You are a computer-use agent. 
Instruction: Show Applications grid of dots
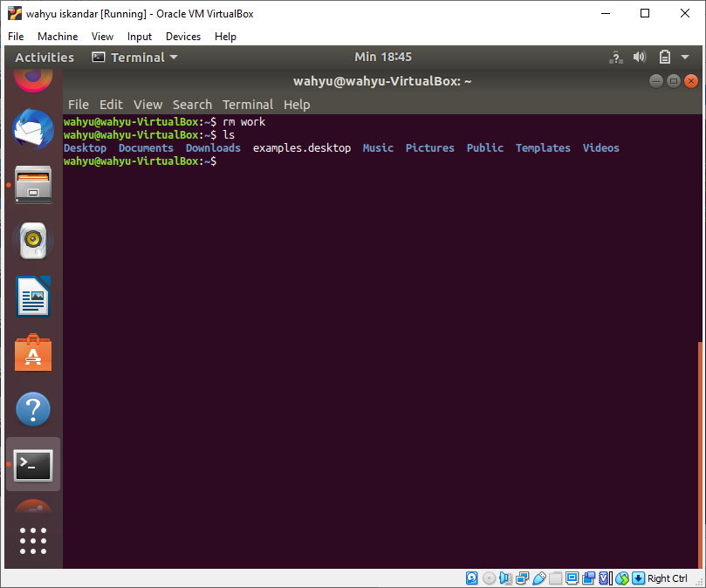click(33, 541)
